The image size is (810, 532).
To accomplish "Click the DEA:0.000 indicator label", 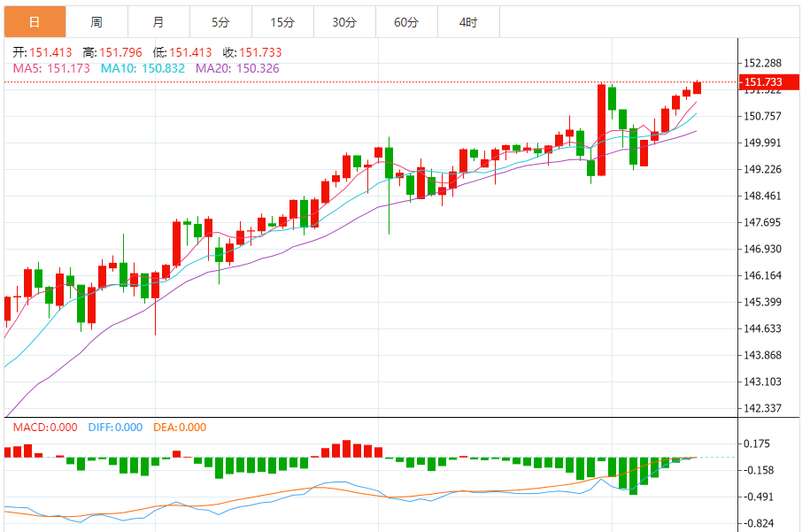I will pos(180,428).
